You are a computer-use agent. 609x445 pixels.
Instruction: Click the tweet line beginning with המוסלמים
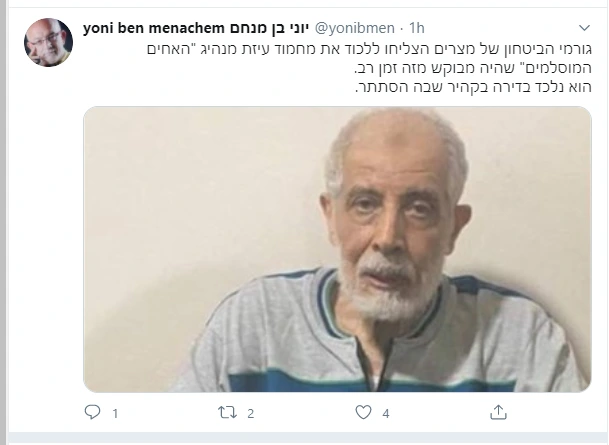click(x=473, y=68)
